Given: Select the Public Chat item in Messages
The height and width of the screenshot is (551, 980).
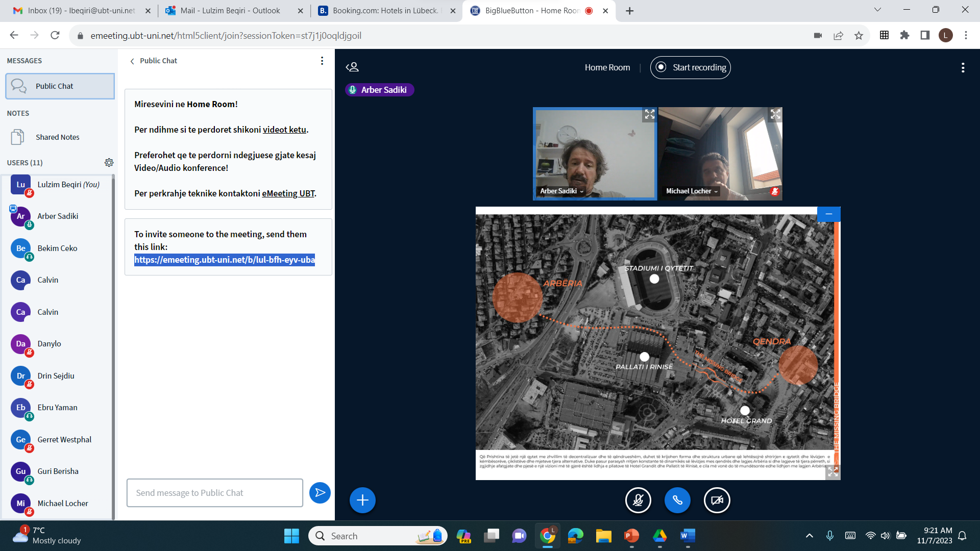Looking at the screenshot, I should tap(60, 86).
